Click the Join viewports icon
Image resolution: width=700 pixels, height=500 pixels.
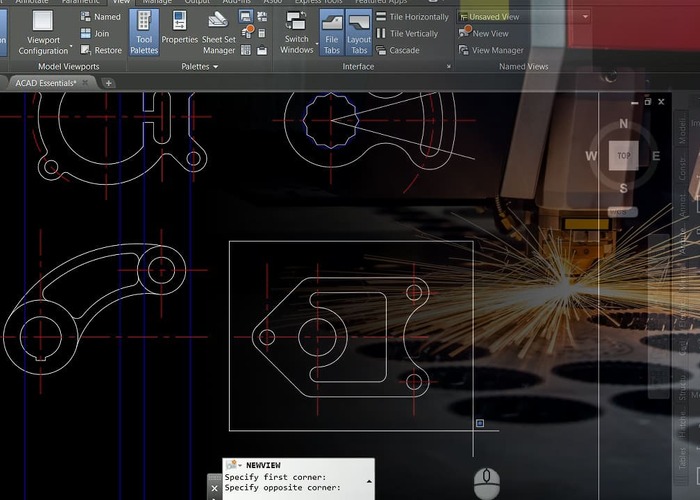85,33
